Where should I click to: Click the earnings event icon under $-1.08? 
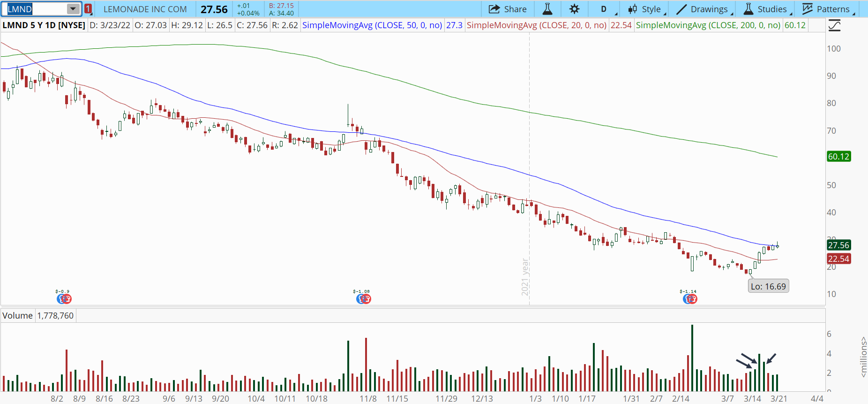363,299
